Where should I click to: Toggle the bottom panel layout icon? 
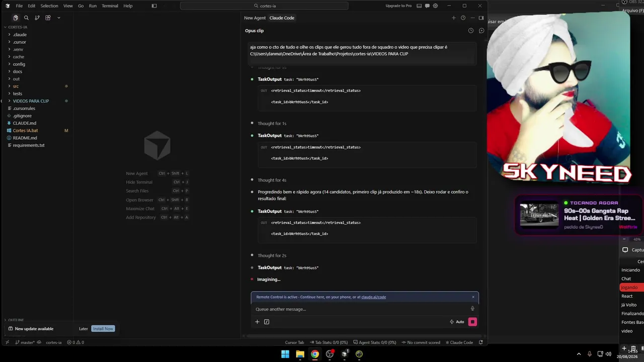pyautogui.click(x=419, y=6)
